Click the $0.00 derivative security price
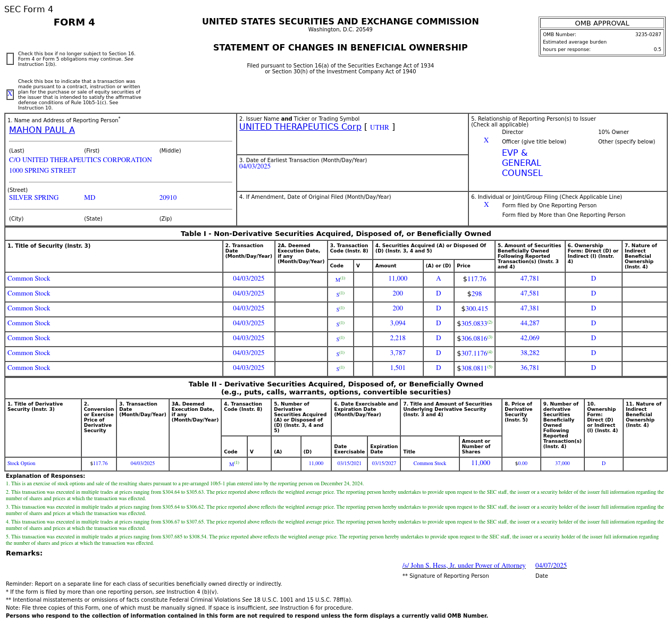The height and width of the screenshot is (632, 672). pyautogui.click(x=521, y=464)
